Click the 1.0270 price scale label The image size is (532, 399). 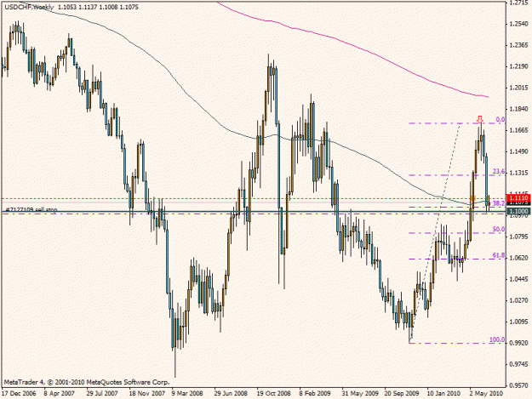click(519, 300)
